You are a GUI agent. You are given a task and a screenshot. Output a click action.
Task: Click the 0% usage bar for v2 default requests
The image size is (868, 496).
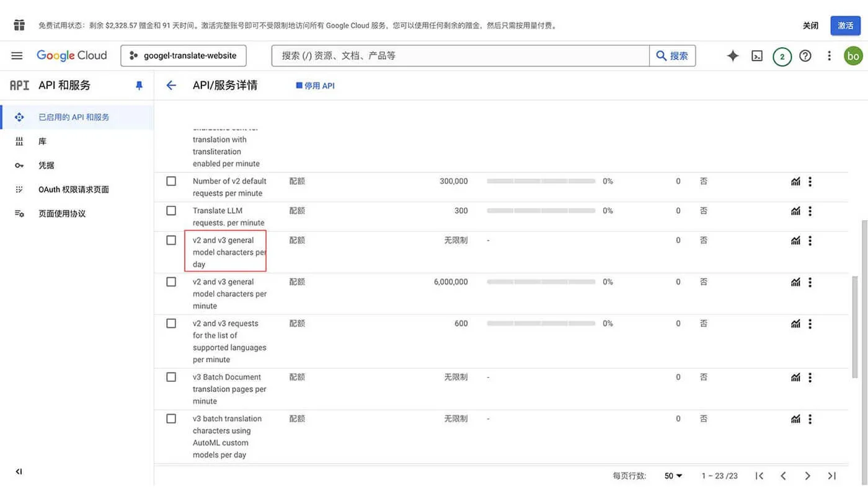click(x=541, y=180)
